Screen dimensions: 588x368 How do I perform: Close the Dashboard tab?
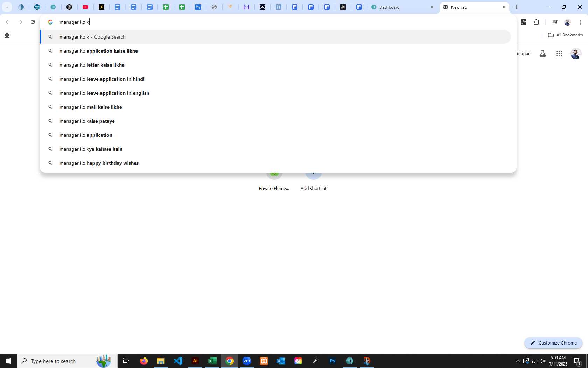click(432, 7)
